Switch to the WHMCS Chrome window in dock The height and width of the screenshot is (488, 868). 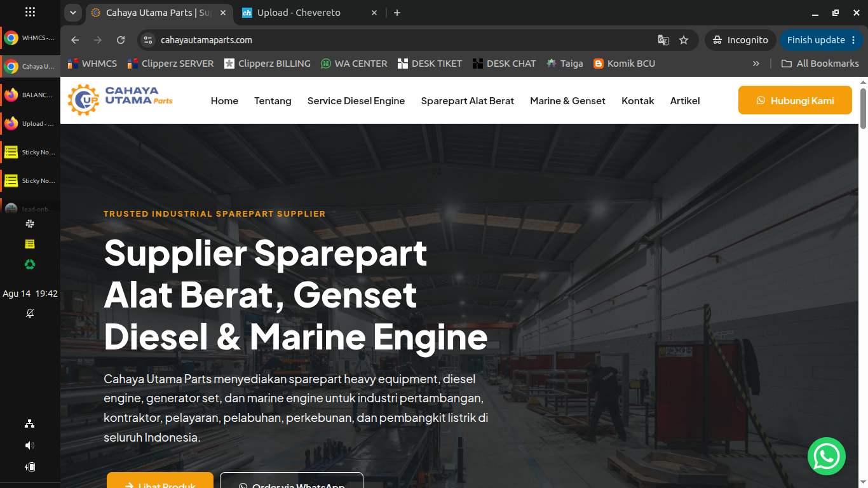30,38
